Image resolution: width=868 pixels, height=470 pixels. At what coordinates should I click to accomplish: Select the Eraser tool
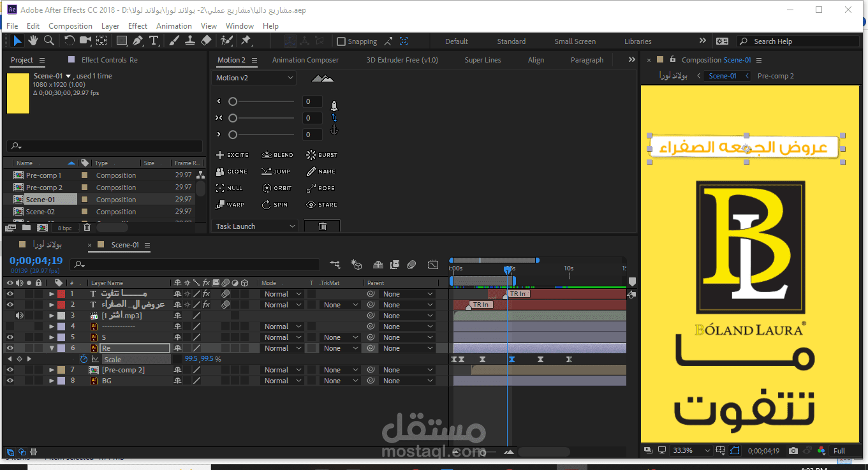tap(205, 41)
